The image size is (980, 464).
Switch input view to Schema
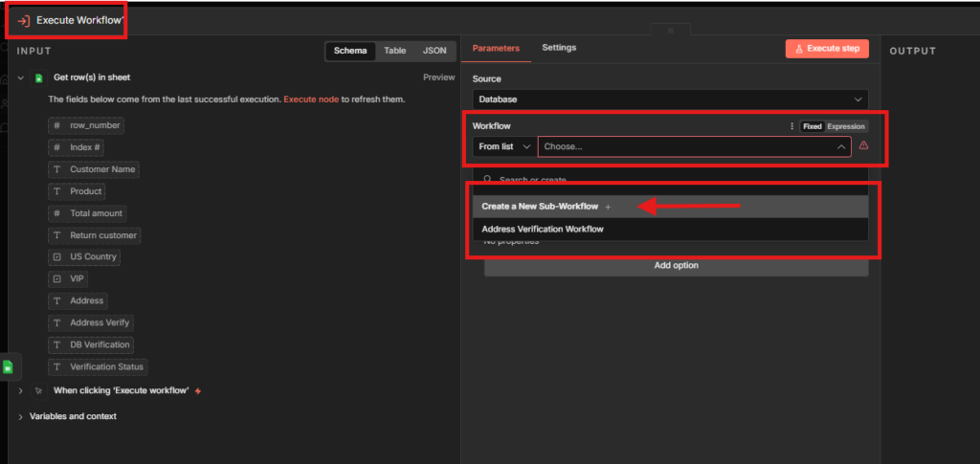[350, 52]
